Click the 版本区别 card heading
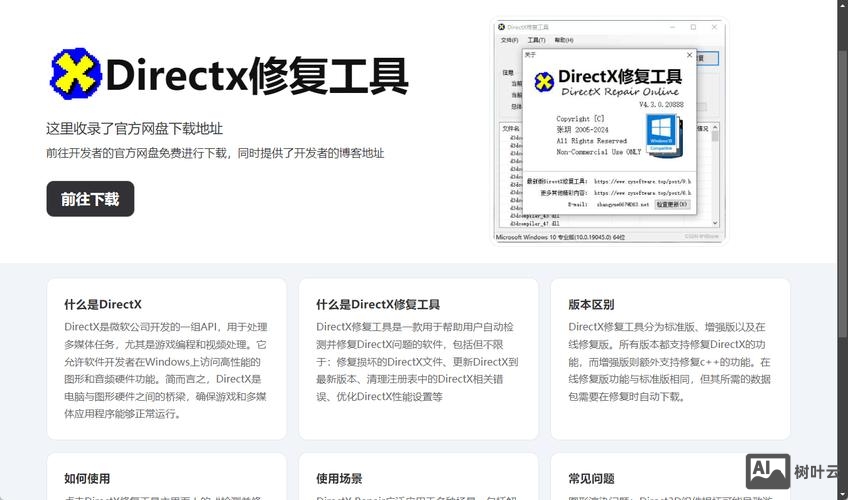 click(591, 304)
